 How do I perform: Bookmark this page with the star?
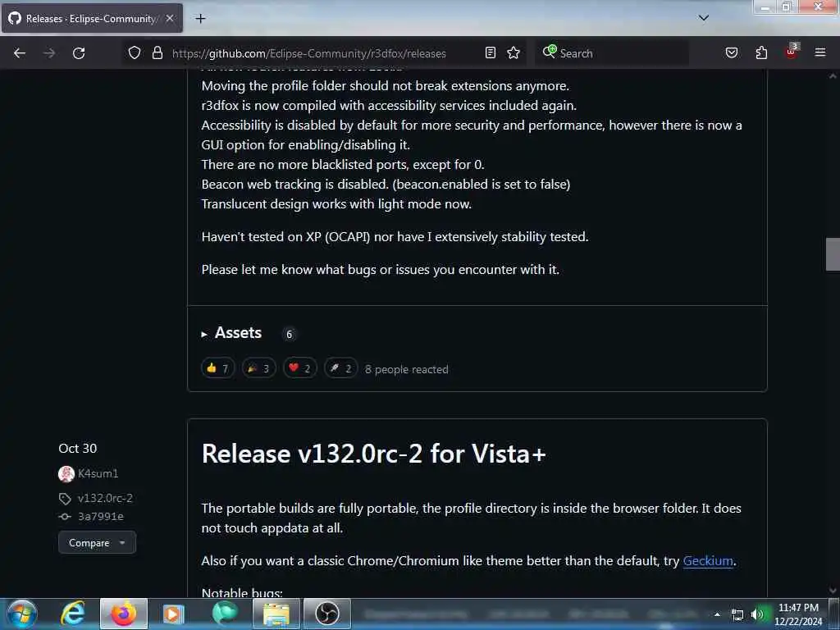(514, 52)
